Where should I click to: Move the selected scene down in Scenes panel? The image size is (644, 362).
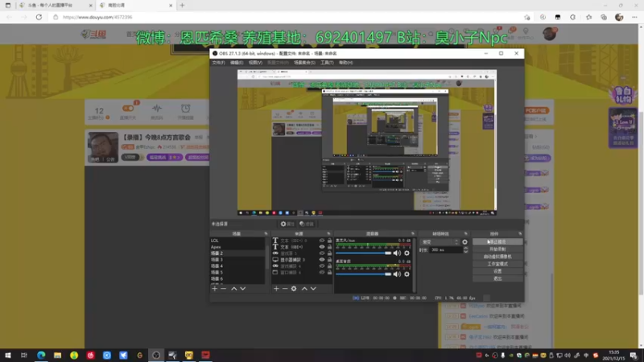pyautogui.click(x=243, y=289)
